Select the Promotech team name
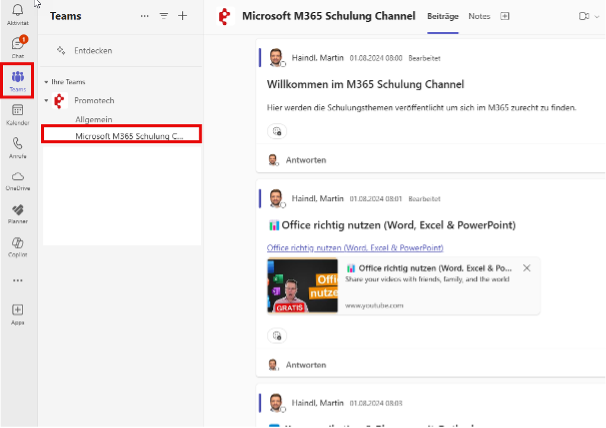606x428 pixels. [x=94, y=101]
